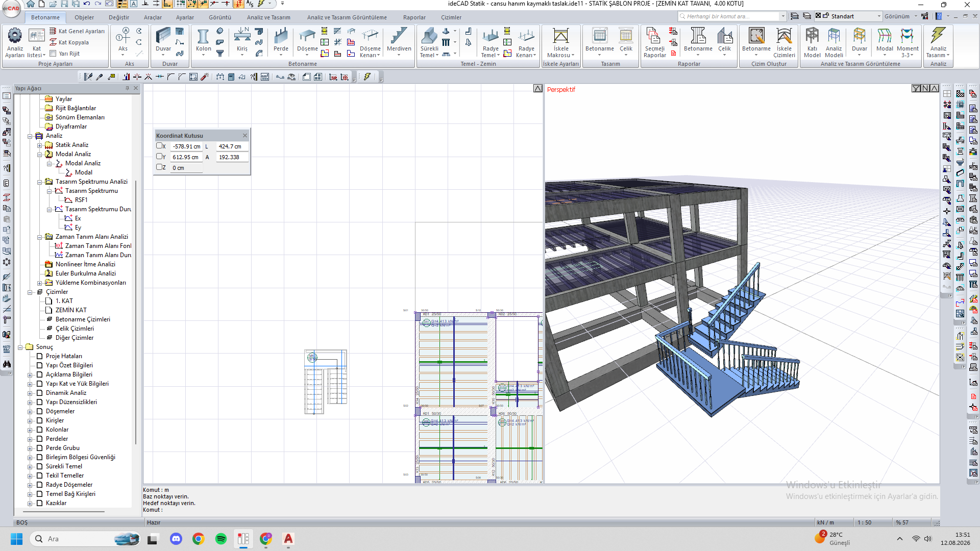Toggle the Yarı Rijit checkbox

53,54
